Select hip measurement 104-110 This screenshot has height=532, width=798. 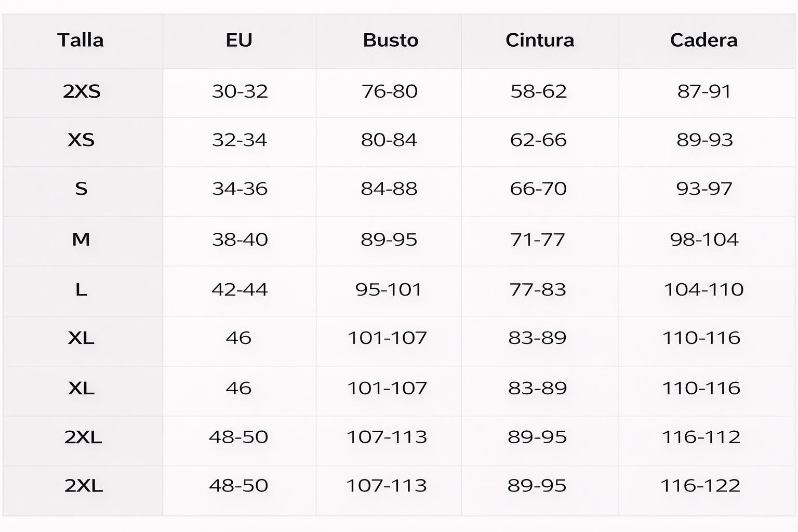coord(703,289)
